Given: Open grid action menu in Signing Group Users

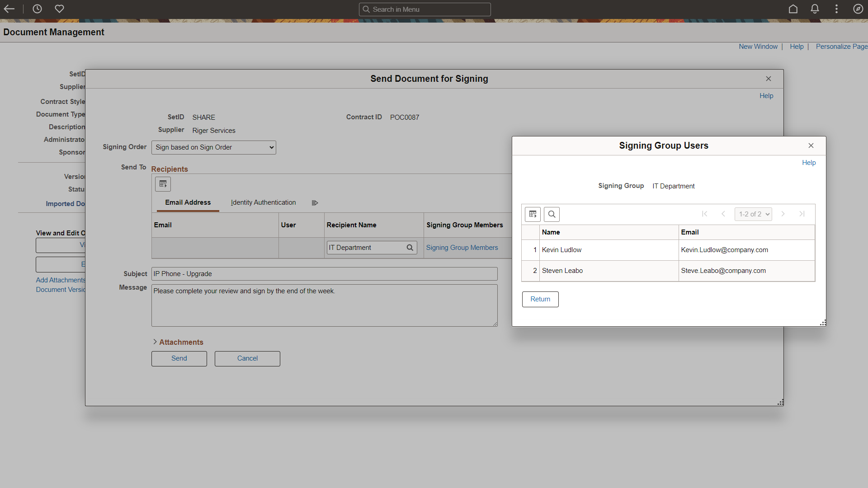Looking at the screenshot, I should click(533, 214).
